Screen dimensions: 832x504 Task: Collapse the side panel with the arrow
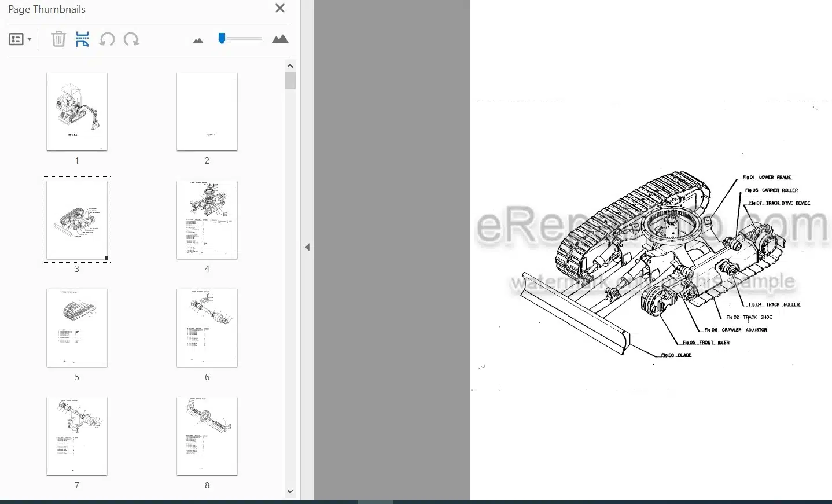[307, 247]
